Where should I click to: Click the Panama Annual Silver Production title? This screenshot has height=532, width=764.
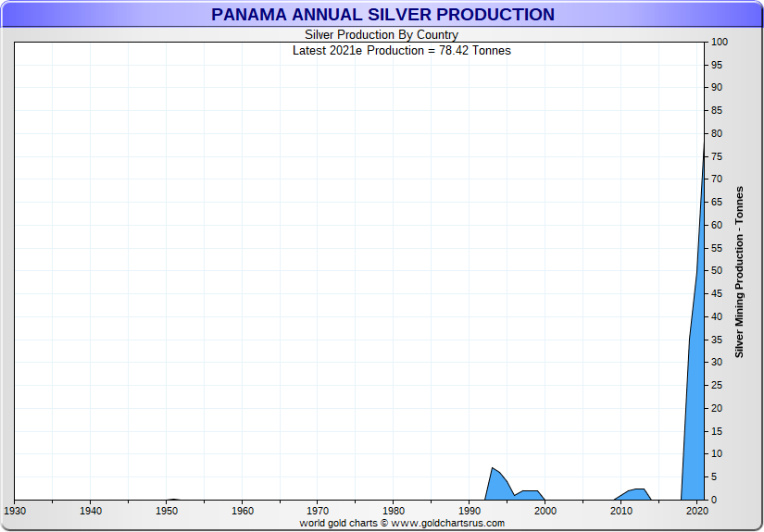click(382, 15)
